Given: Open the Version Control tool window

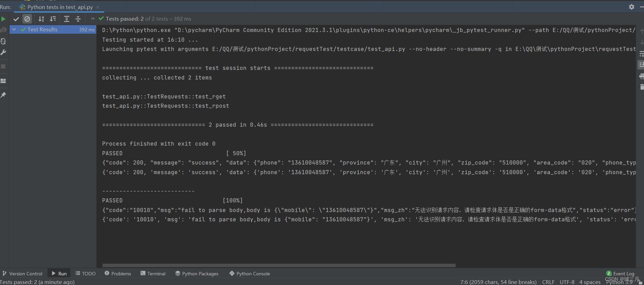Looking at the screenshot, I should point(22,274).
